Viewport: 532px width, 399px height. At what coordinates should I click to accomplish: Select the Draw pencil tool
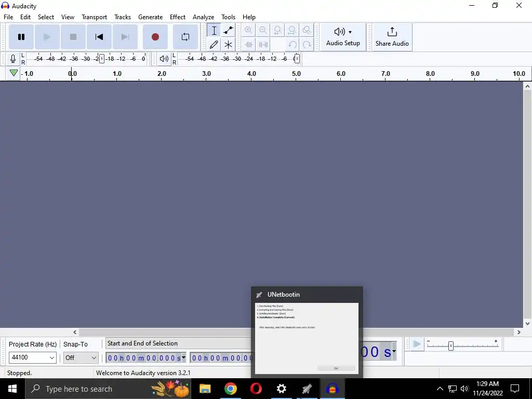214,45
